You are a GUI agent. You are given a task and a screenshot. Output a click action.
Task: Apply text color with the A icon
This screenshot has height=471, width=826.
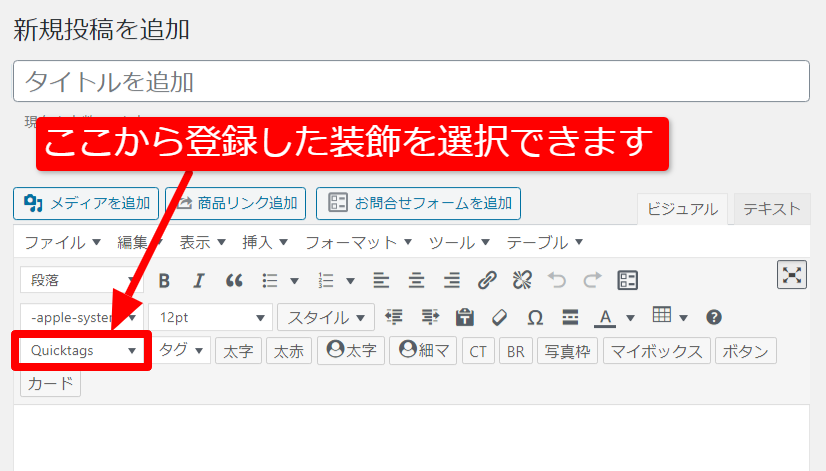605,318
